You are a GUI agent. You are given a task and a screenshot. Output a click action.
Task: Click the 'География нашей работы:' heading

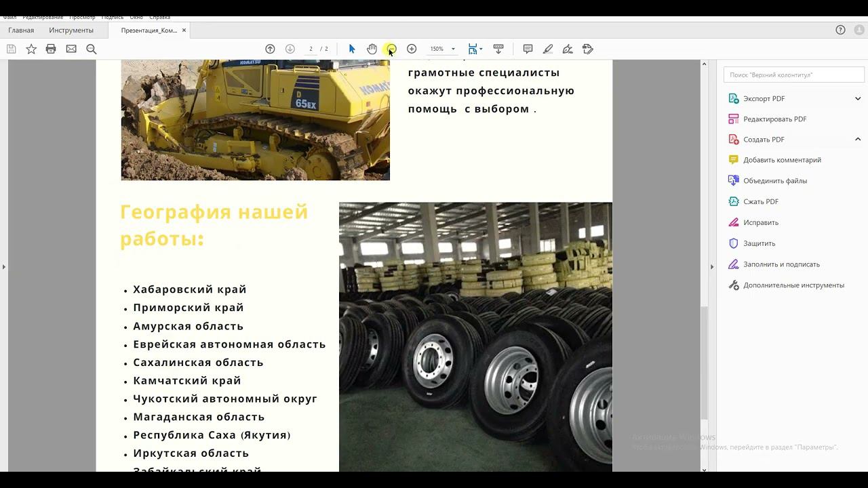pyautogui.click(x=214, y=226)
